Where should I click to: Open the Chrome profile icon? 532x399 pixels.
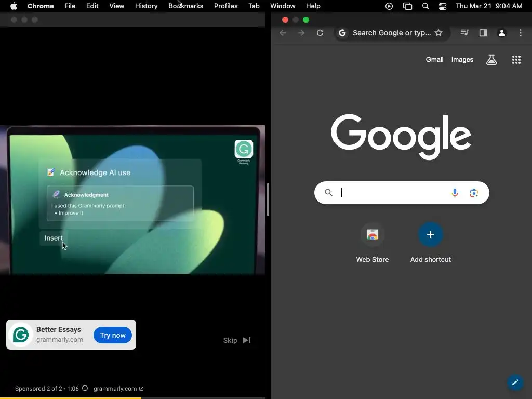click(x=502, y=33)
